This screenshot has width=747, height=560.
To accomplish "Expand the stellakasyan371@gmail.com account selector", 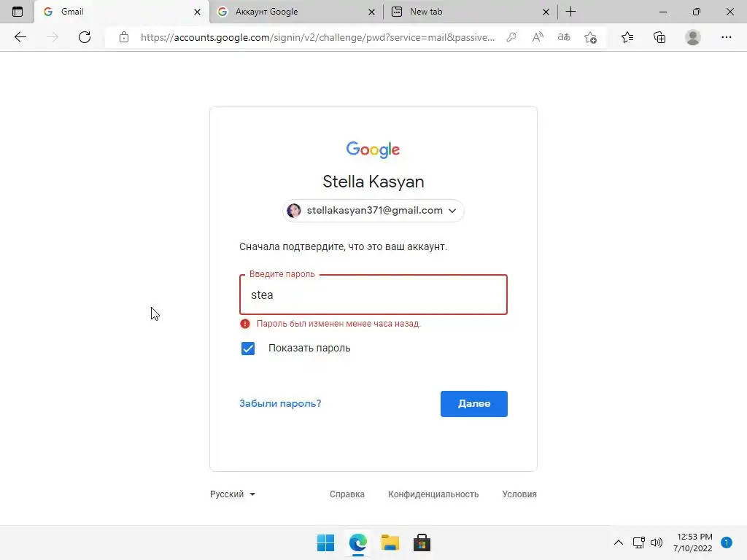I will point(373,211).
